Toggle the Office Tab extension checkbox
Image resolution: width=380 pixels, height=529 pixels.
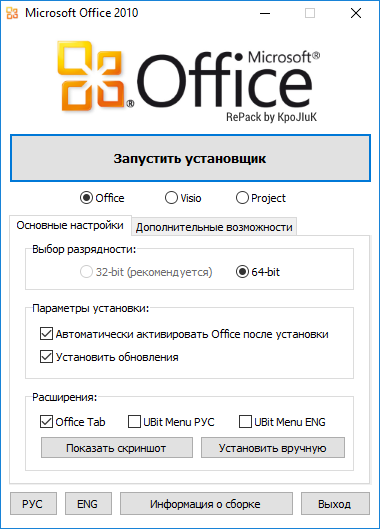pos(46,422)
